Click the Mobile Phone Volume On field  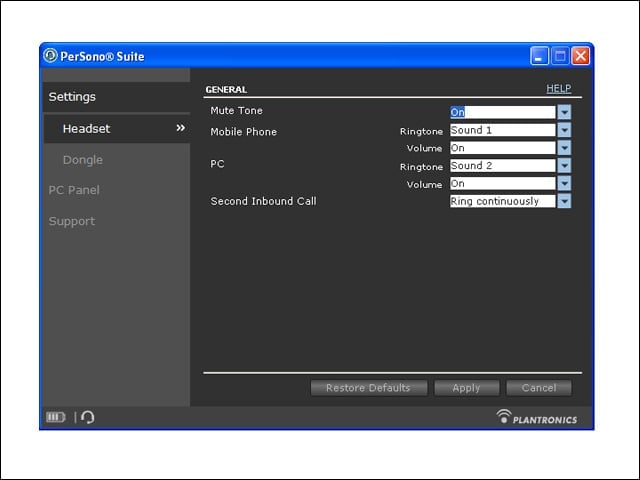tap(502, 148)
